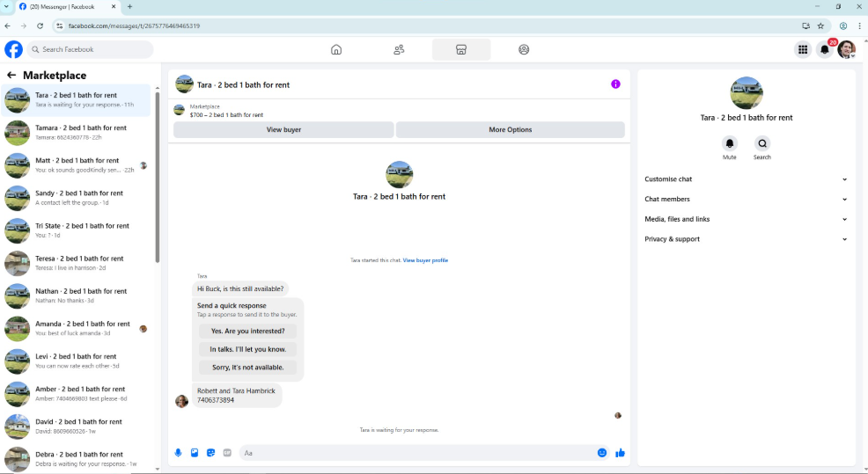Open David 2 bed 1 bath conversation

coord(76,427)
